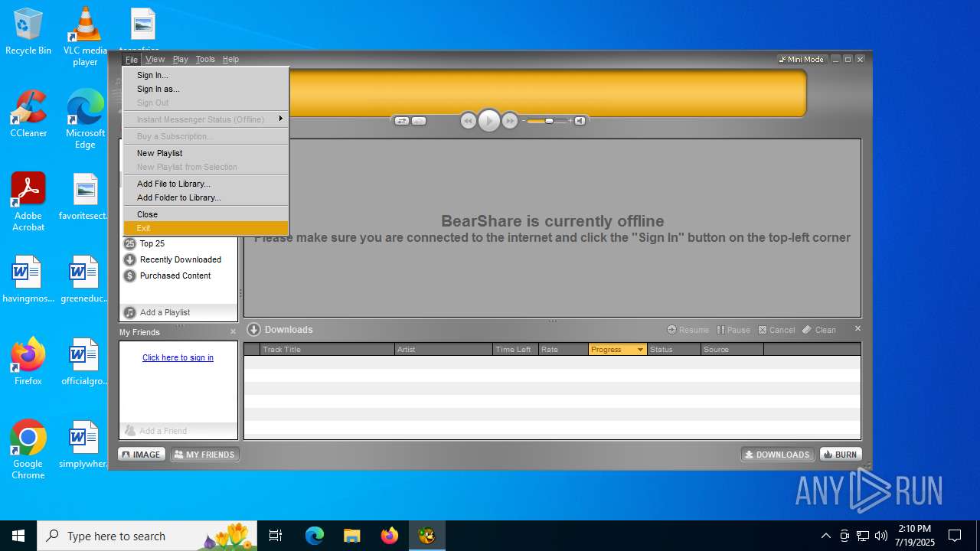Viewport: 980px width, 551px height.
Task: Sort by Status column header
Action: (674, 349)
